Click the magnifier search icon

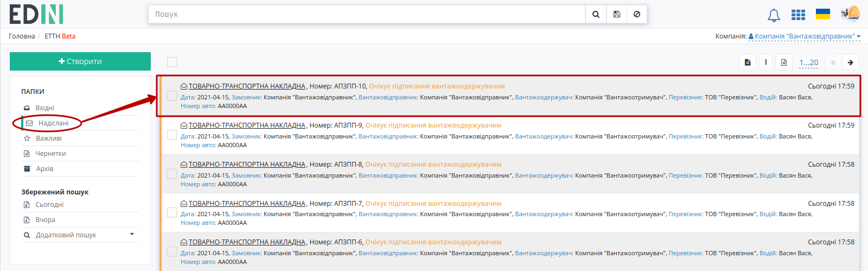596,14
